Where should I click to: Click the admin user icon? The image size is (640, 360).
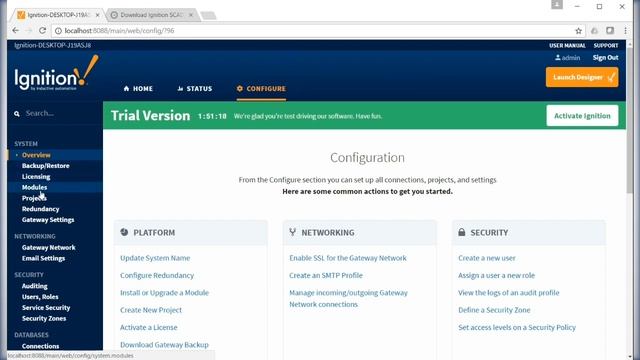558,58
